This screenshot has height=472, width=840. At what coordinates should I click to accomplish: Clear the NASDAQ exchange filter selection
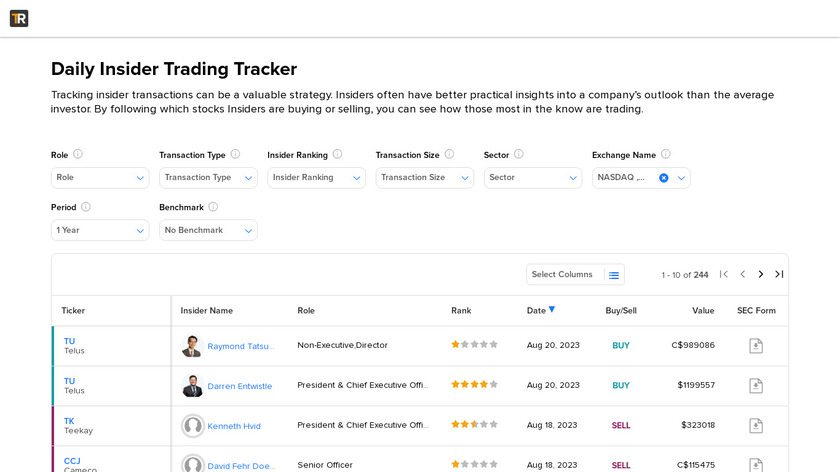click(663, 178)
